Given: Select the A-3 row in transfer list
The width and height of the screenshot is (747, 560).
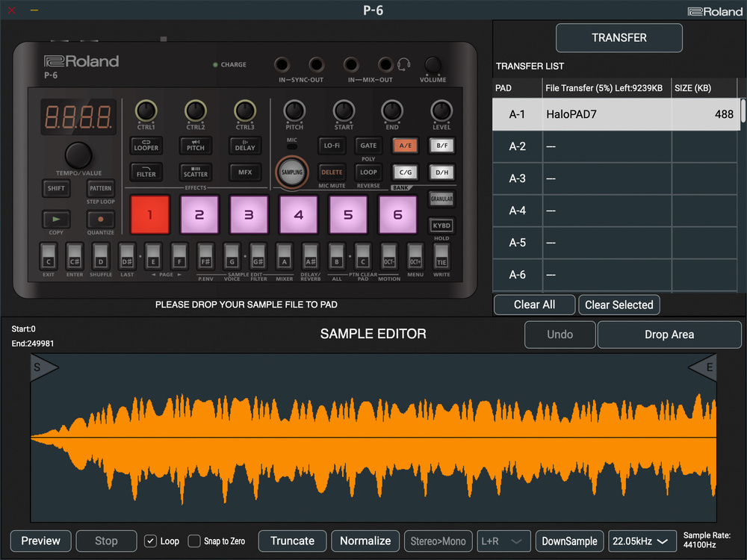Looking at the screenshot, I should pyautogui.click(x=616, y=178).
